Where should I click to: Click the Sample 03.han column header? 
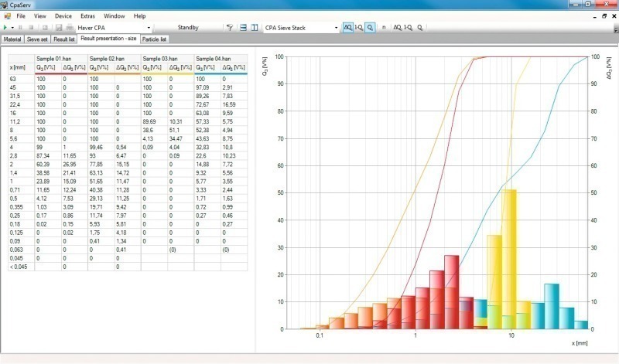167,59
